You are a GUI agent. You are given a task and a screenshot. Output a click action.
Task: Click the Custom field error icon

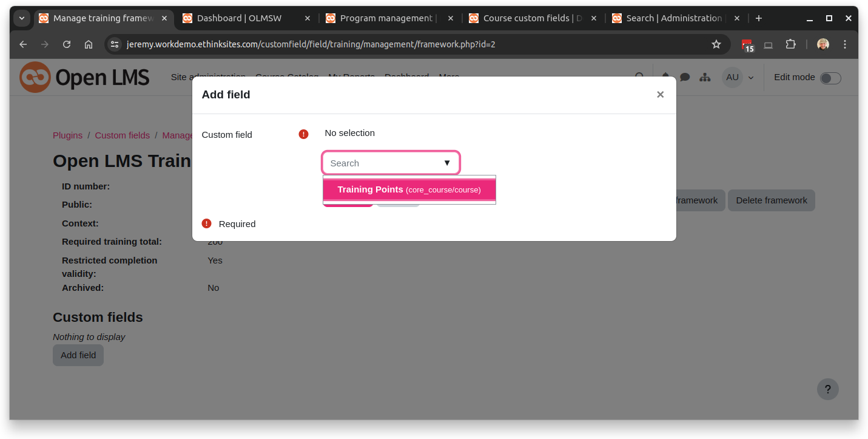(x=304, y=134)
